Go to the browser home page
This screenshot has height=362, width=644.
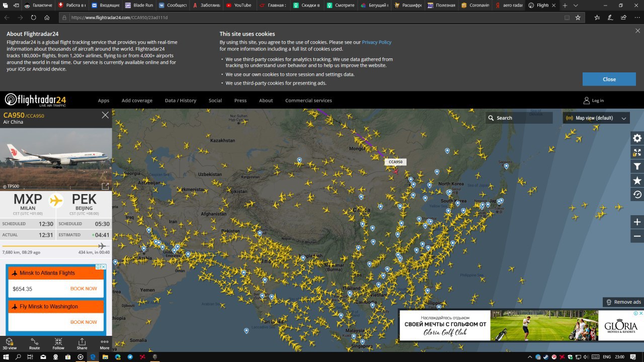tap(47, 17)
